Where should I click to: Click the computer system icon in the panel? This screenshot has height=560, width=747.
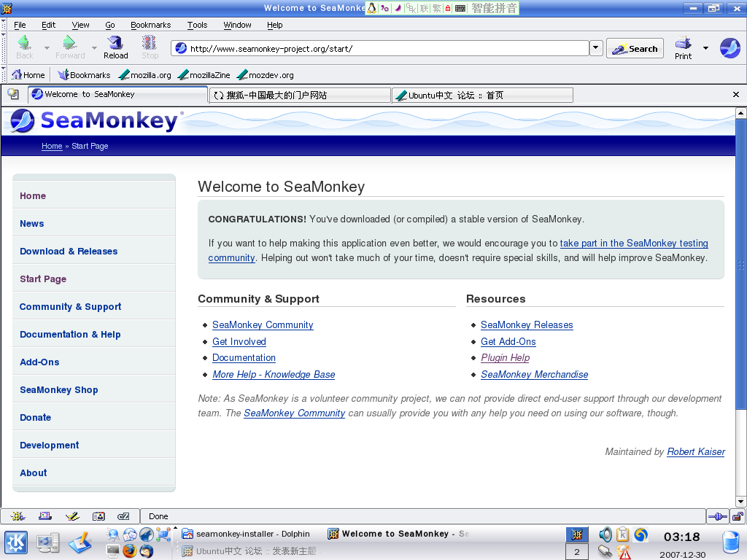click(x=48, y=542)
